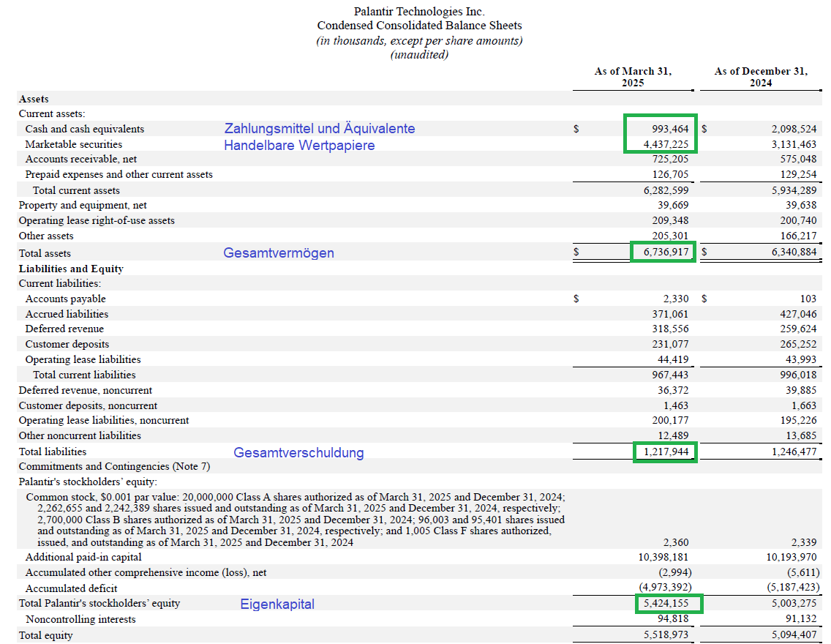Select the 'Accounts payable' row label
The width and height of the screenshot is (831, 644).
(x=65, y=299)
